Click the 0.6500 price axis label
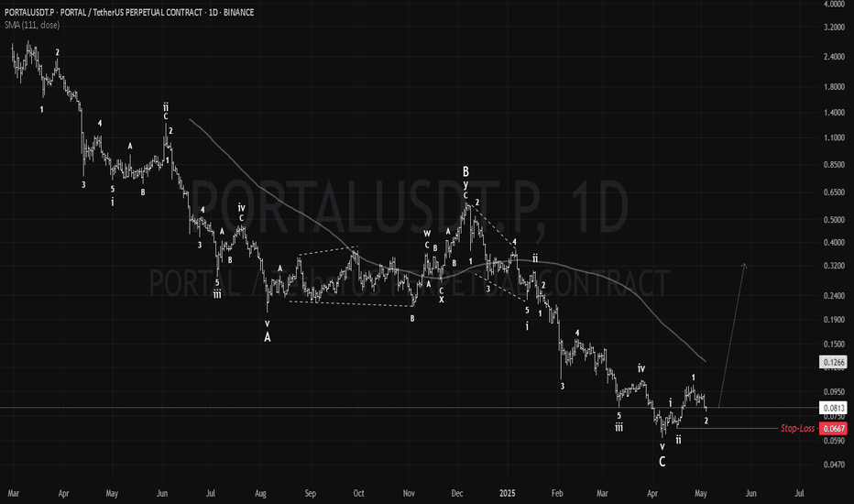 pos(834,192)
